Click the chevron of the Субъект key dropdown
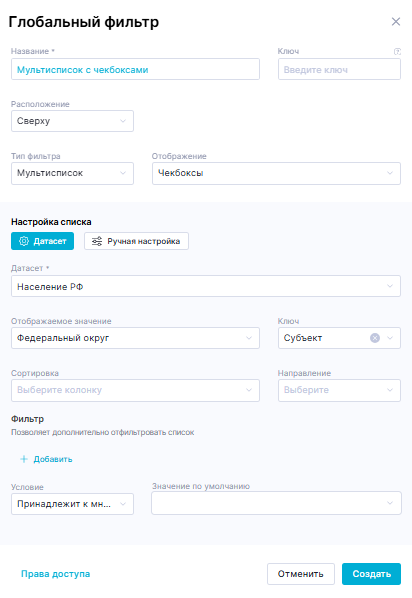Image resolution: width=412 pixels, height=598 pixels. coord(390,338)
